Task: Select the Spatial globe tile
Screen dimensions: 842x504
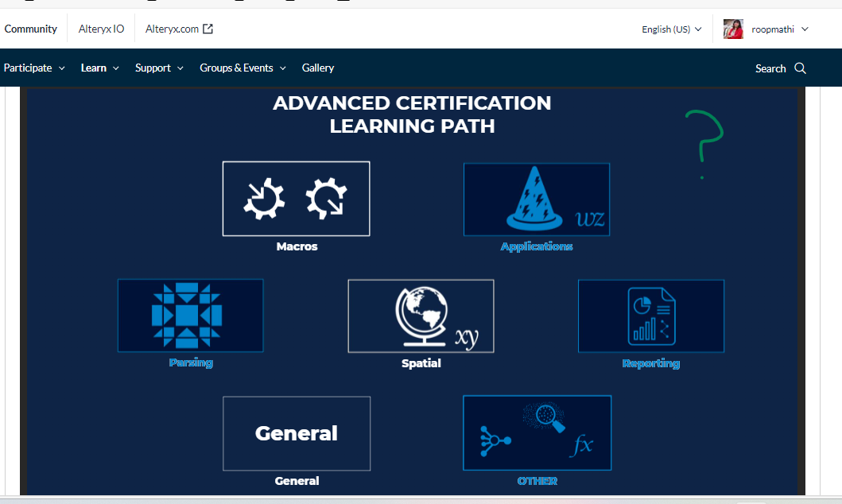Action: pyautogui.click(x=421, y=316)
